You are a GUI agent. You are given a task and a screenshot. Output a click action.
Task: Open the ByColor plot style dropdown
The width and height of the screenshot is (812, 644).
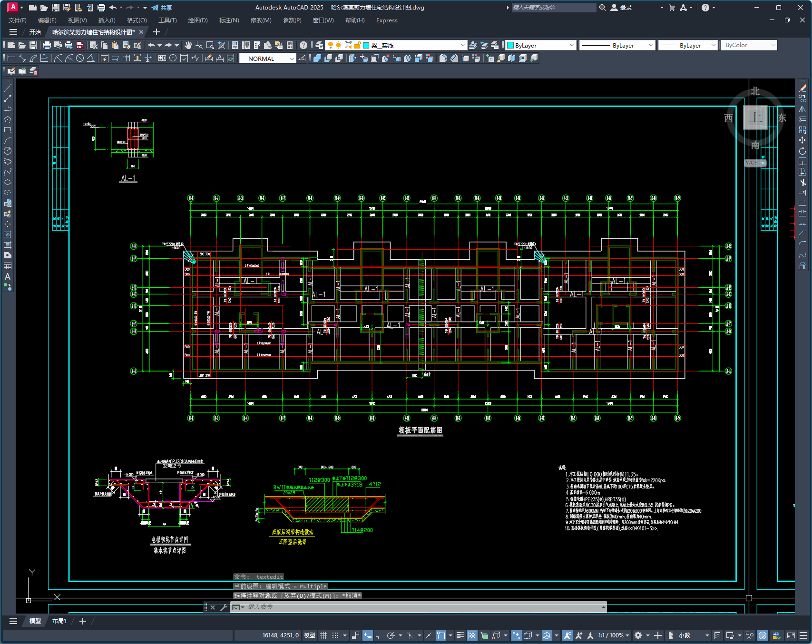(749, 45)
